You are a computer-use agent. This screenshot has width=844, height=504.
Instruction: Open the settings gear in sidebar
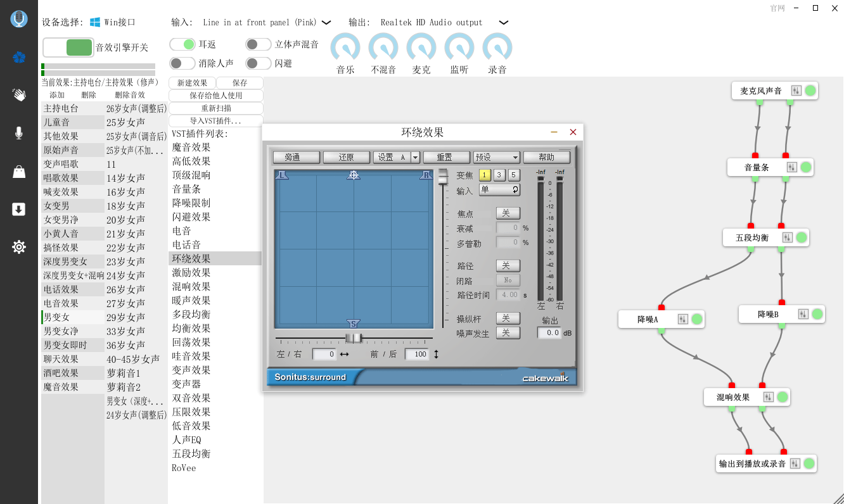19,247
